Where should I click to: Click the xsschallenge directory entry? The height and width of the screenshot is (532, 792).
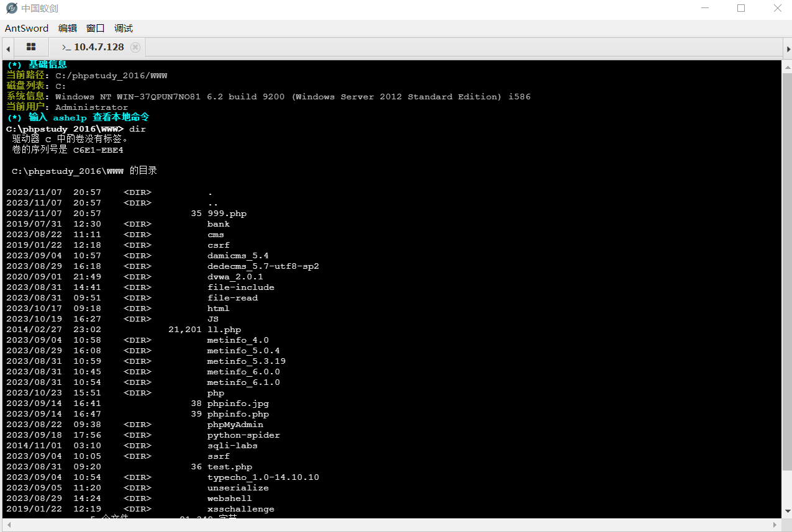pyautogui.click(x=241, y=509)
